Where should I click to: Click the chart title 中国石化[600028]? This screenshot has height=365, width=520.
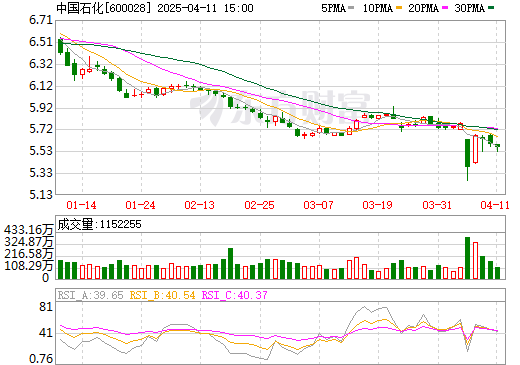click(x=104, y=8)
